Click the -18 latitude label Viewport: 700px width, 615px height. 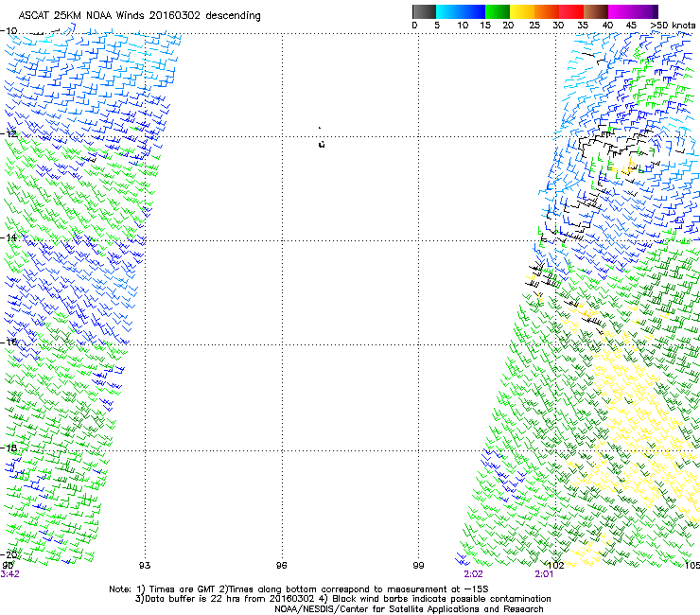click(9, 448)
